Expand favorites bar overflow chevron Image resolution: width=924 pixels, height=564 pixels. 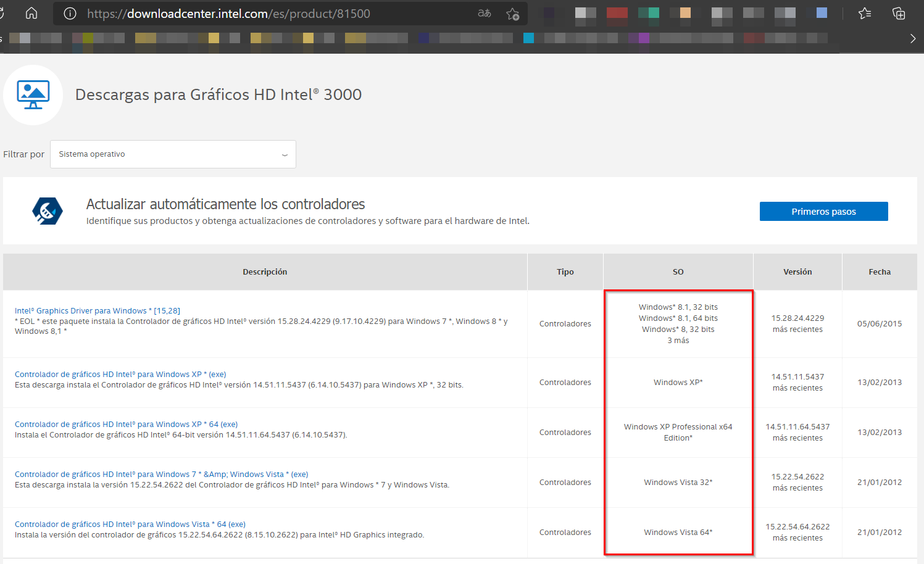[x=913, y=38]
